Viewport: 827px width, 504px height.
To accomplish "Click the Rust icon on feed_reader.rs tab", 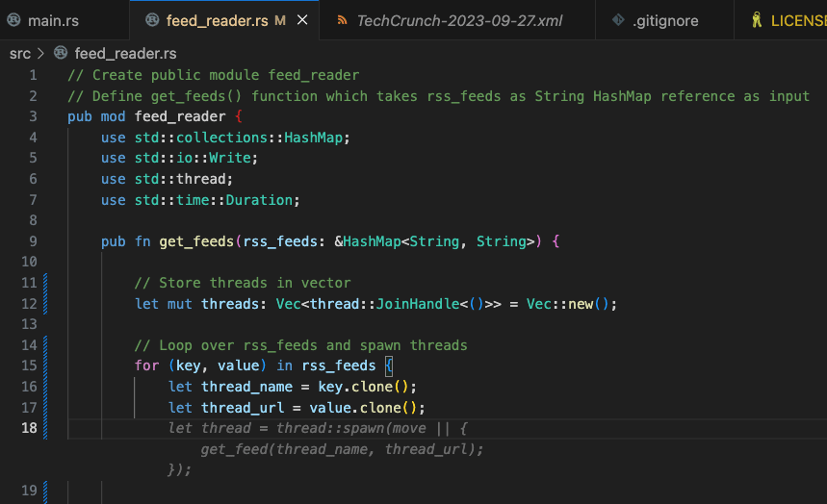I will coord(152,20).
